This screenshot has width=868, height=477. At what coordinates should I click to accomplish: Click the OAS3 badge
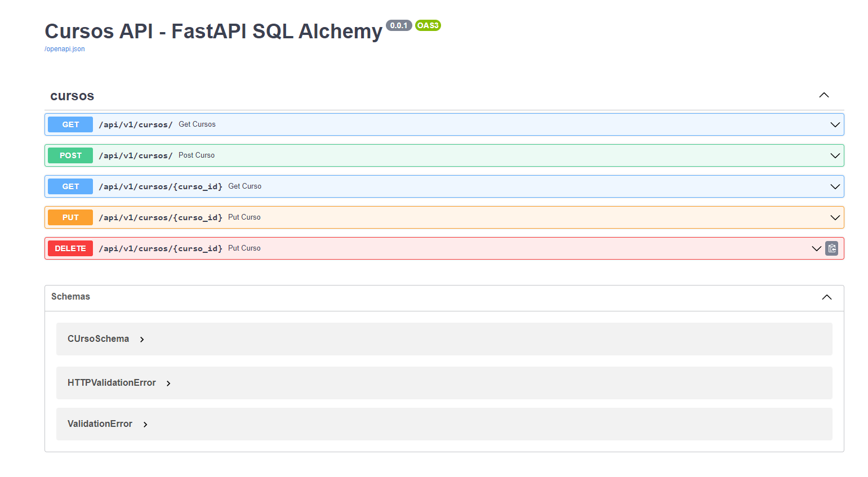coord(428,25)
